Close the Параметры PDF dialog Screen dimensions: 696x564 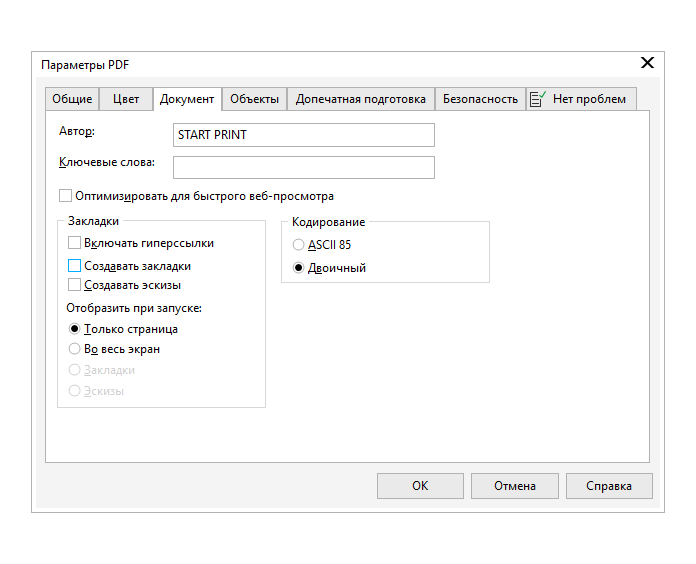click(647, 63)
